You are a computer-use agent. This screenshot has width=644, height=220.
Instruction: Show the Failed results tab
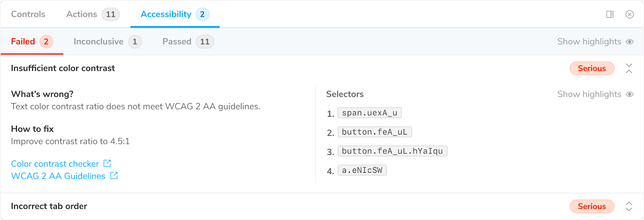(23, 42)
